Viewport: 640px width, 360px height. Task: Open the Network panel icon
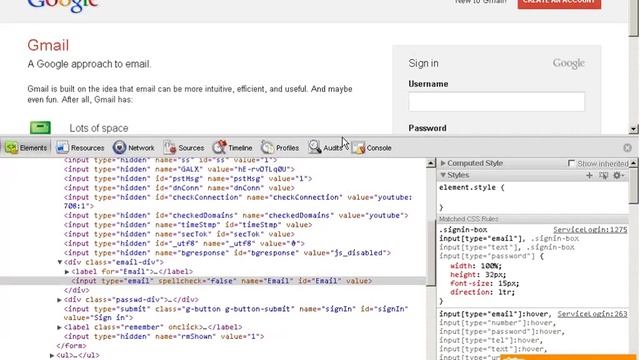click(120, 147)
